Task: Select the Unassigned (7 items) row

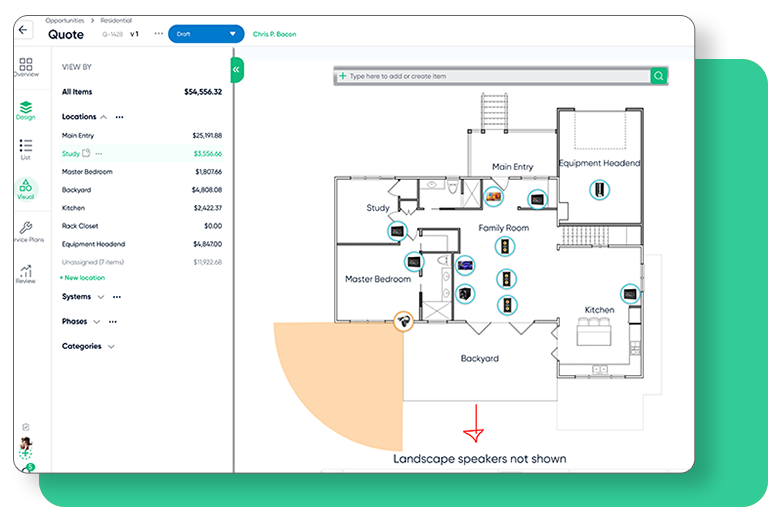Action: [142, 262]
